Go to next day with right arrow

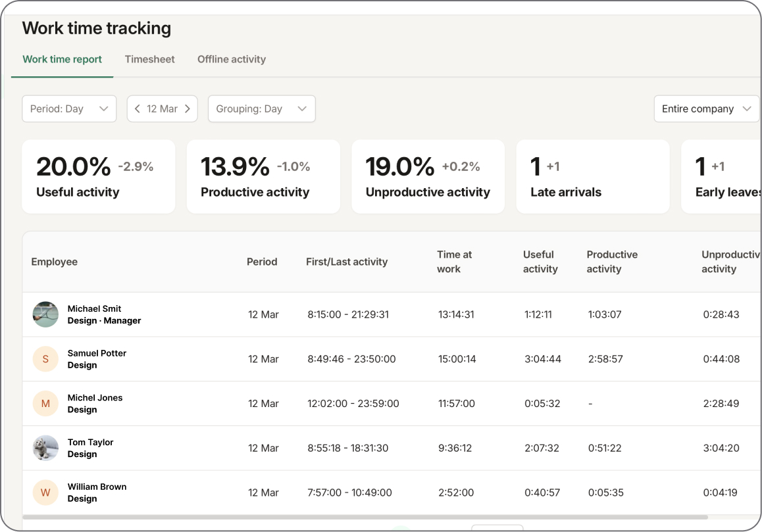pyautogui.click(x=188, y=109)
